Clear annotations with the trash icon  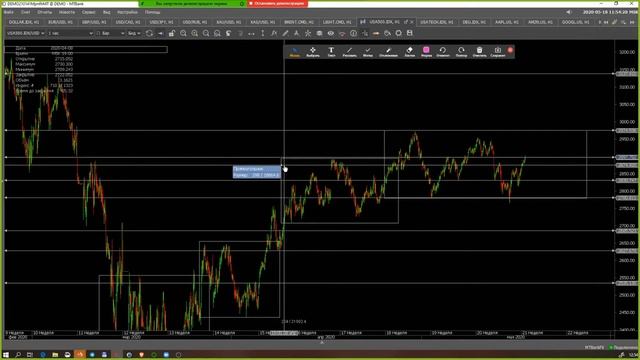point(479,52)
